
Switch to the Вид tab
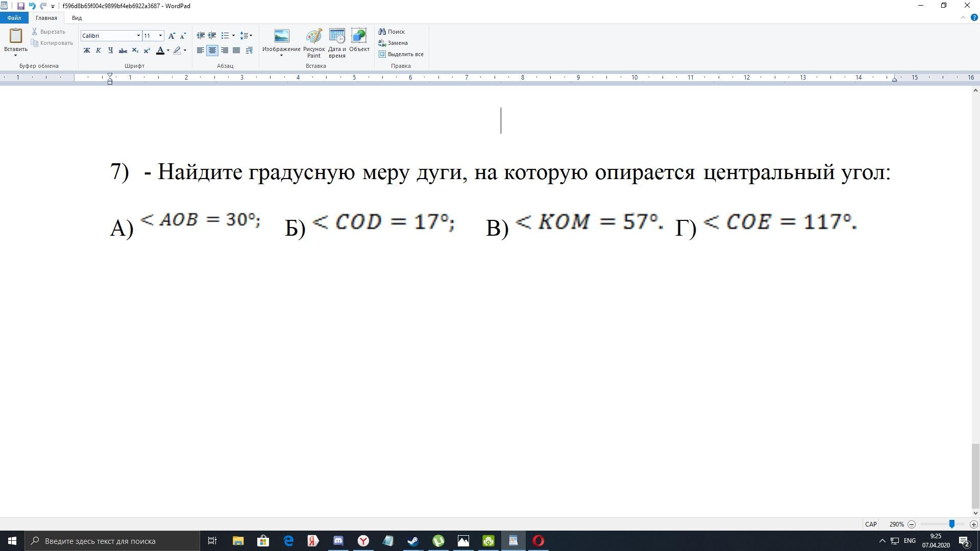click(77, 18)
